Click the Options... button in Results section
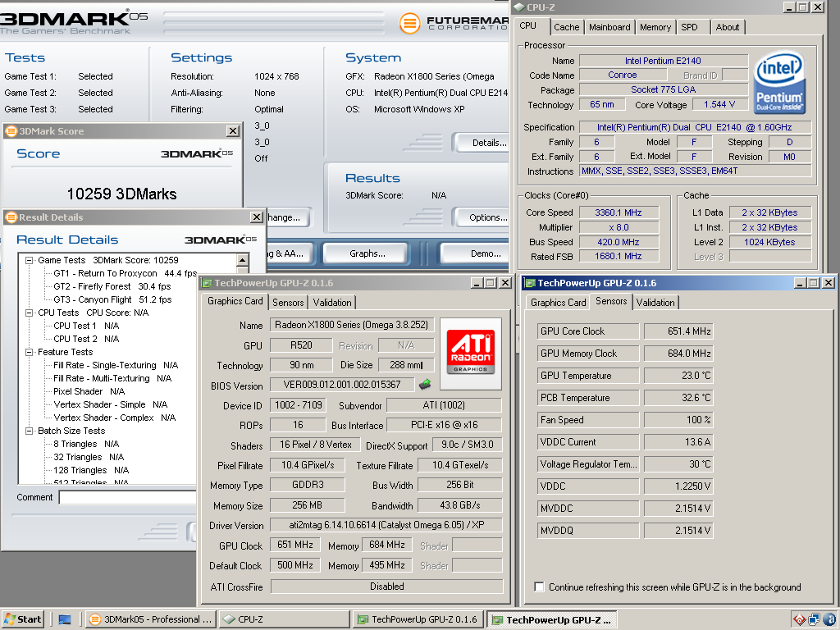Image resolution: width=840 pixels, height=630 pixels. pos(481,217)
